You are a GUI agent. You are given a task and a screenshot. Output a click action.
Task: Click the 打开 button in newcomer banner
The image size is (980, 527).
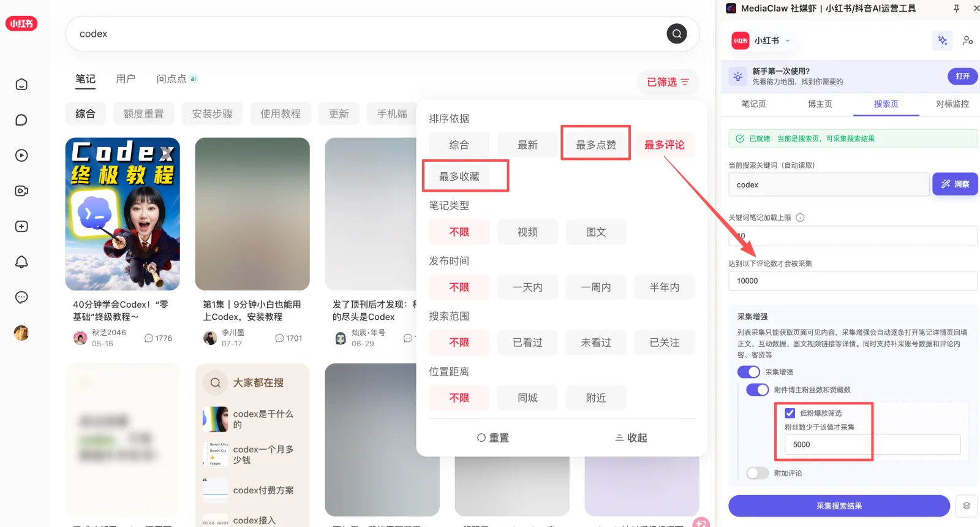[963, 76]
